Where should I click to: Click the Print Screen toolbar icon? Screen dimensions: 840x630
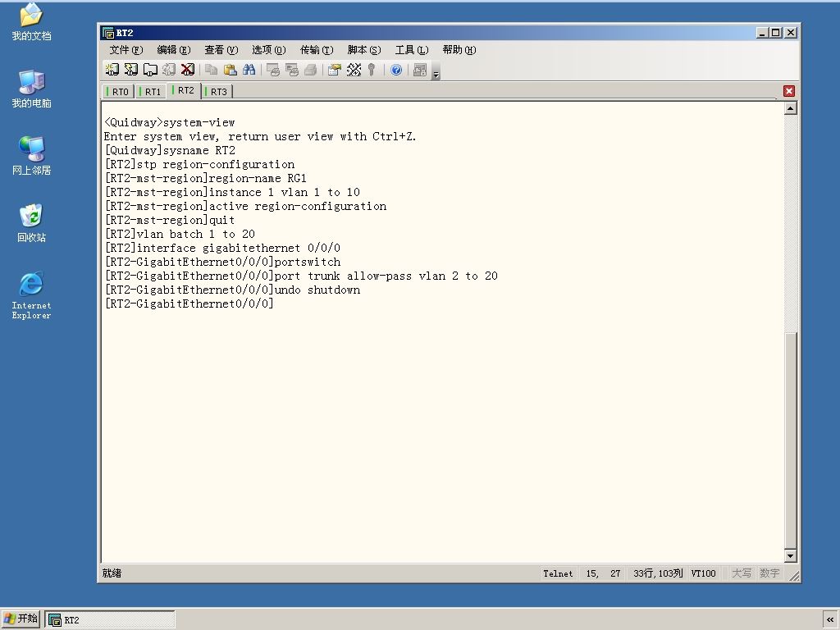click(x=273, y=70)
